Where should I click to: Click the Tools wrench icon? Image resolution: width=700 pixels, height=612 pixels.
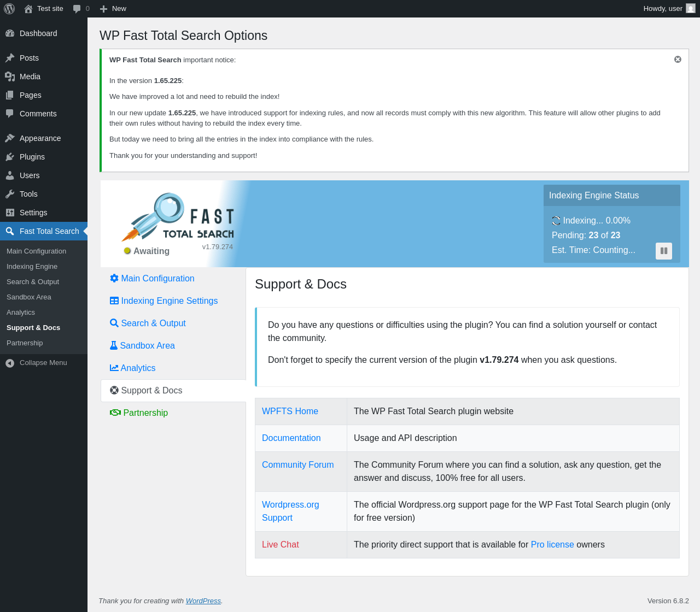click(10, 194)
